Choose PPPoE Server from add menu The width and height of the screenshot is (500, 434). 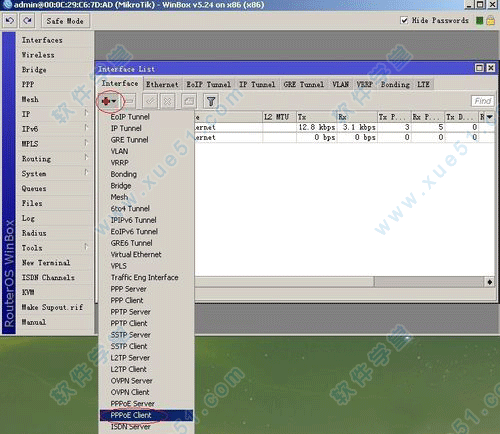point(146,404)
